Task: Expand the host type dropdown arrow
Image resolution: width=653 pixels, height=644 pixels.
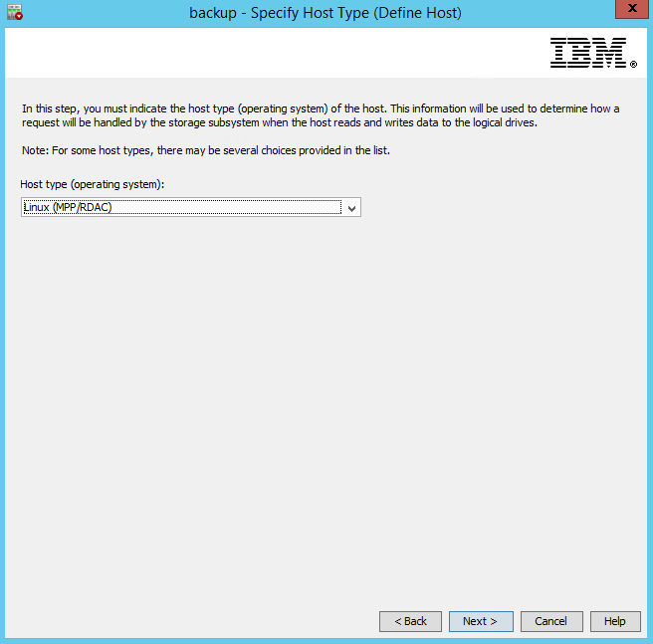Action: pos(351,207)
